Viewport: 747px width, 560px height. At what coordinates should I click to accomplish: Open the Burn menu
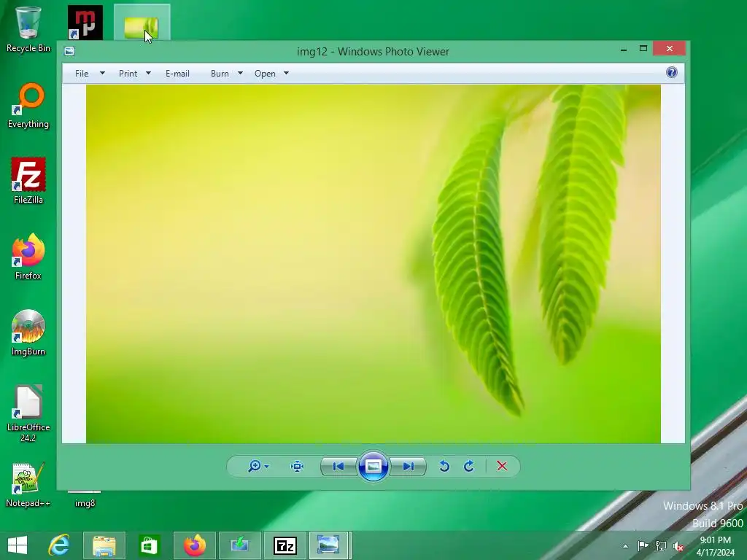[x=220, y=74]
